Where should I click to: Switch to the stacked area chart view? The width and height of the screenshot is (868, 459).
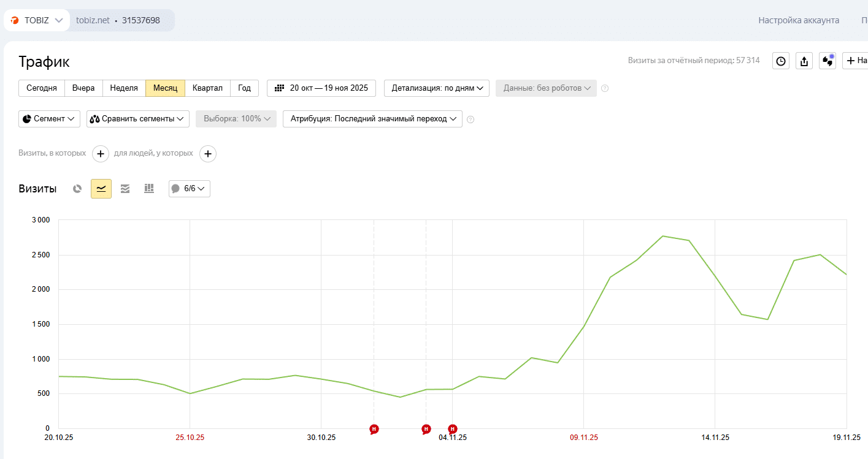click(125, 189)
